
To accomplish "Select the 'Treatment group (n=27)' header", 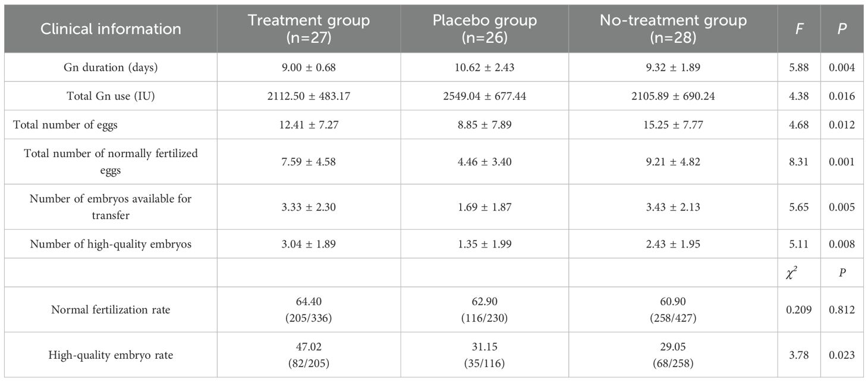I will point(309,28).
